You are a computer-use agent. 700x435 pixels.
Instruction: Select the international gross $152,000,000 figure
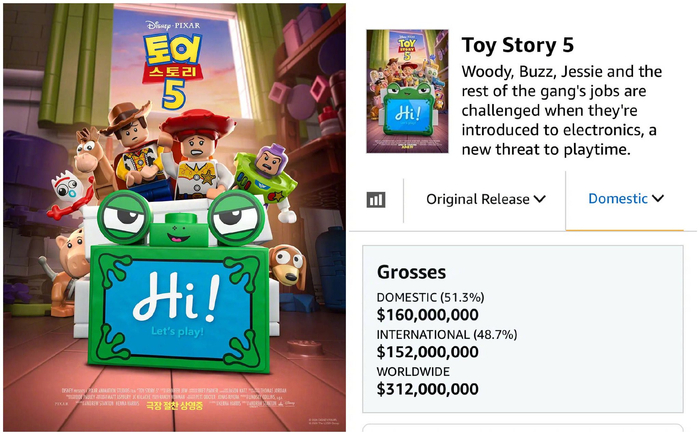click(428, 352)
